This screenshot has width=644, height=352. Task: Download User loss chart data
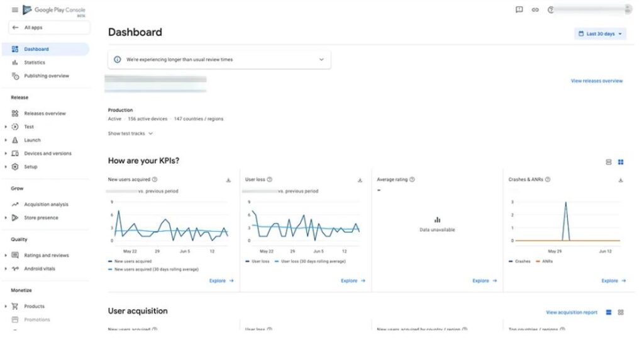coord(360,180)
